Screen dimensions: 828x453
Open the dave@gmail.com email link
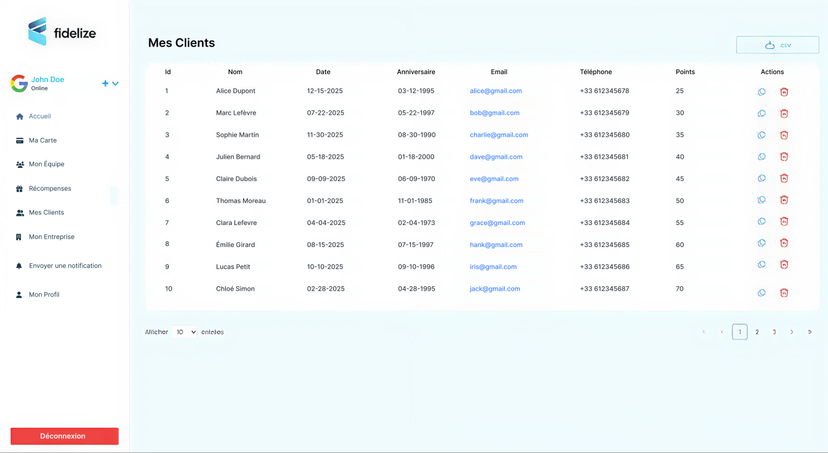click(496, 157)
